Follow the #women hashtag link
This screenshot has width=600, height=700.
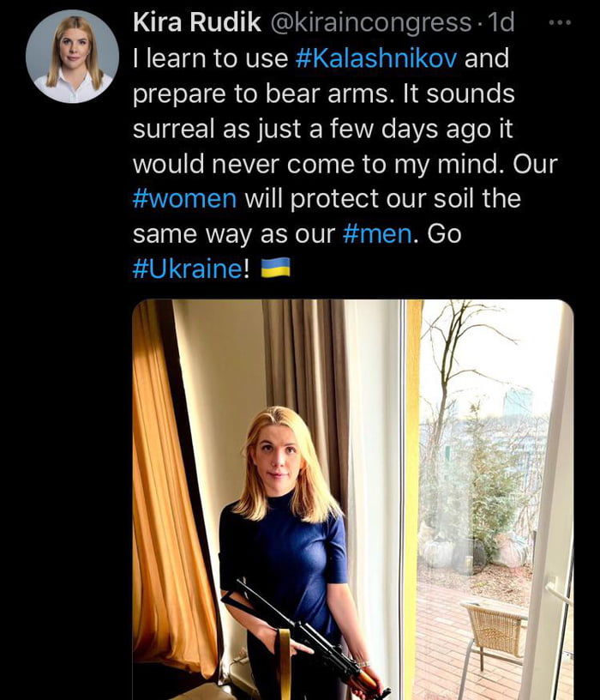184,199
